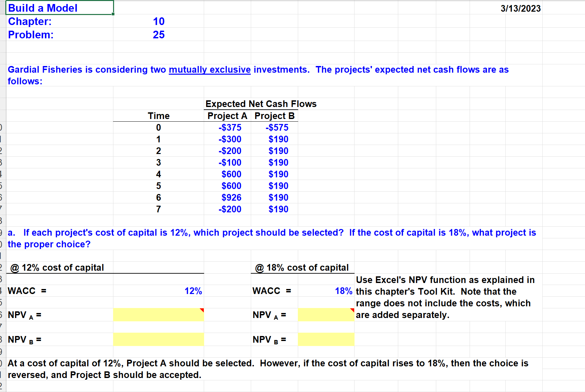Click Project B time 0 cash flow -$575
Viewport: 585px width, 392px height.
click(277, 127)
